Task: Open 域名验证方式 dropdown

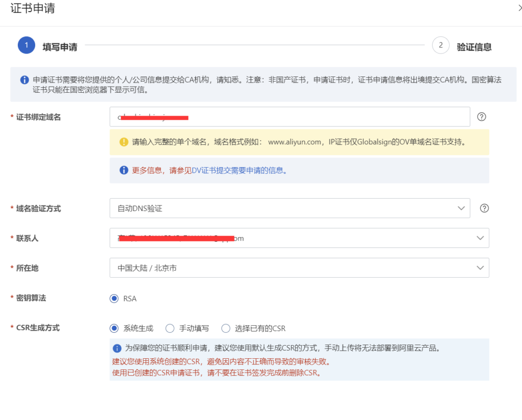Action: [x=289, y=208]
